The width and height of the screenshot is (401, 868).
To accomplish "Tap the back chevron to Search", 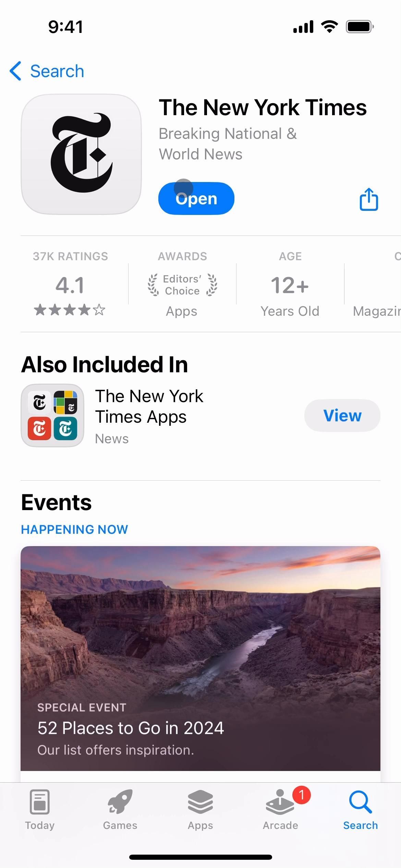I will [x=16, y=71].
